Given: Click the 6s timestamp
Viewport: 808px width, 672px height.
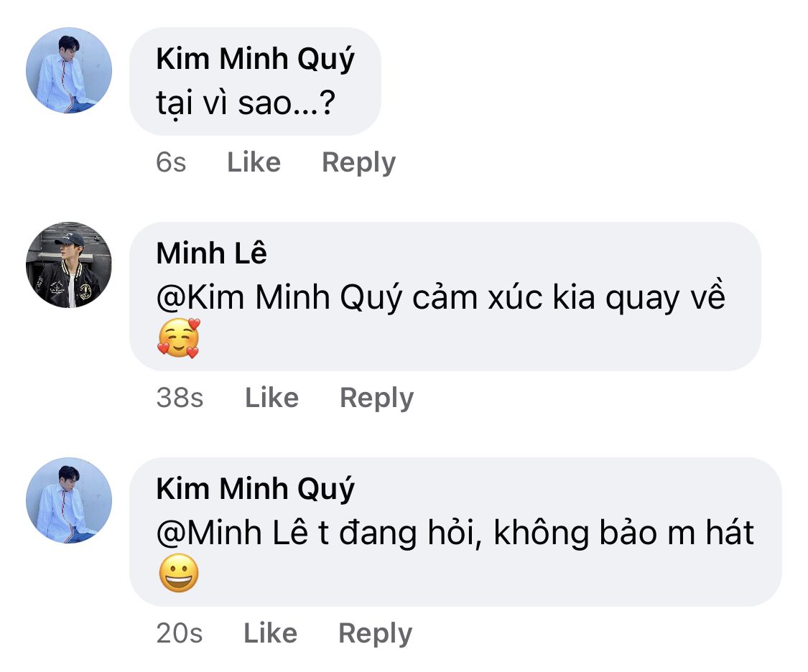Looking at the screenshot, I should click(171, 162).
